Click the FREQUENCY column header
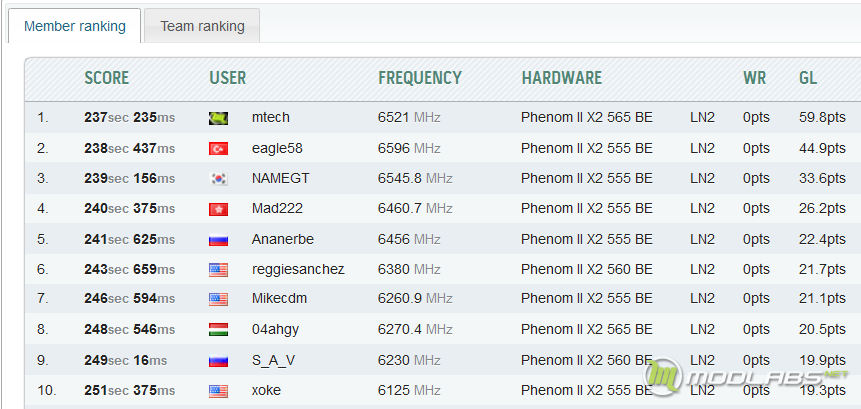 420,78
